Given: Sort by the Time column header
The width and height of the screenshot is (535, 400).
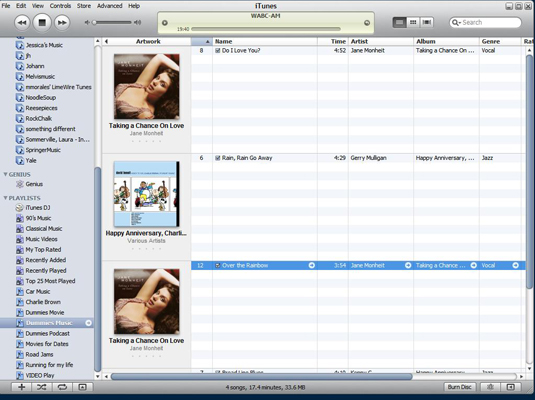Looking at the screenshot, I should 333,41.
